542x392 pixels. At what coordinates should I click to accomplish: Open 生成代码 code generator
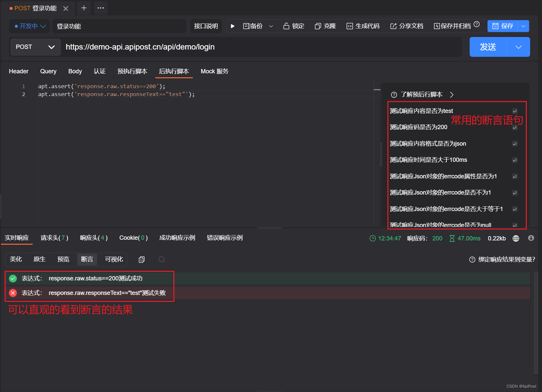click(x=363, y=26)
